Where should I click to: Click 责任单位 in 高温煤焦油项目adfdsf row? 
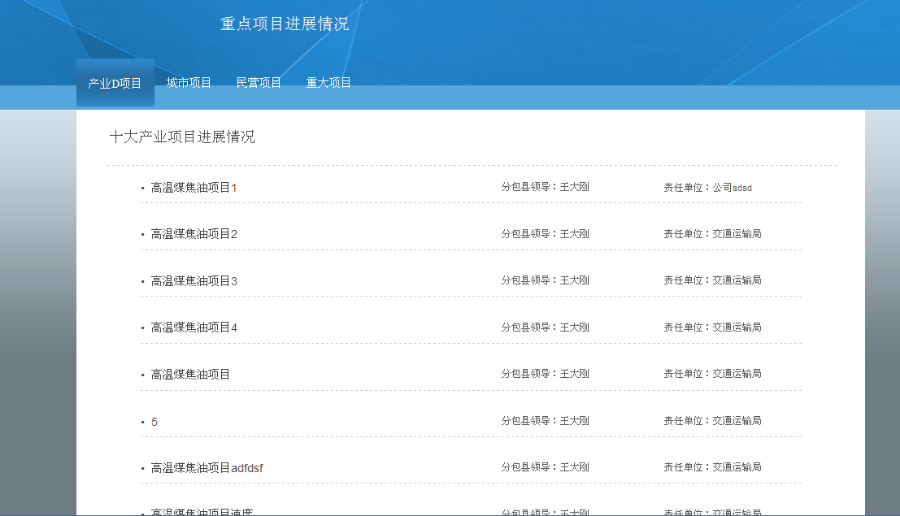[712, 467]
